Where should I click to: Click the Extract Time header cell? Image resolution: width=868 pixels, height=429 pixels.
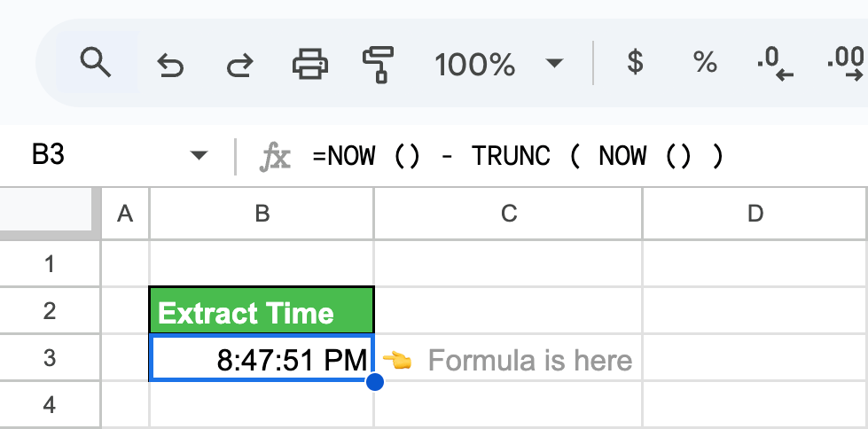point(262,310)
